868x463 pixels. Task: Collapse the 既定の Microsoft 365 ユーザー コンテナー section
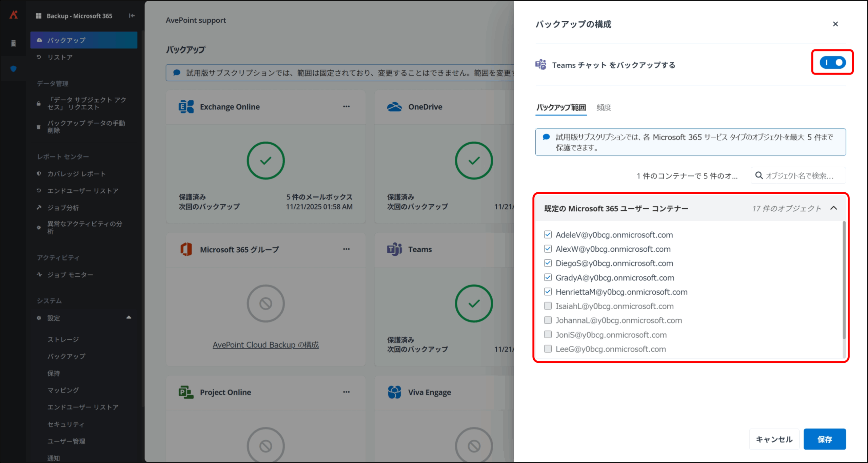pos(834,208)
